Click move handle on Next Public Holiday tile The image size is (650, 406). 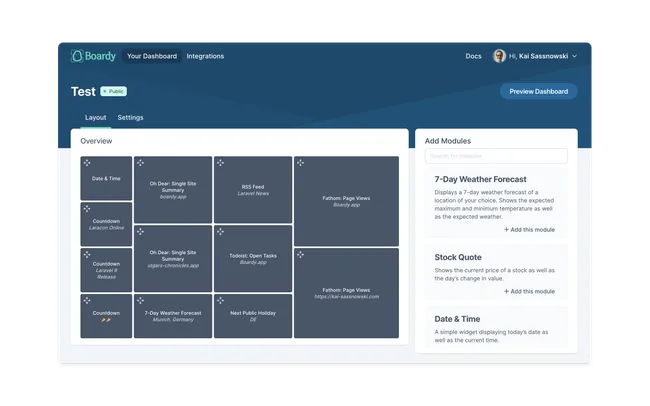(221, 300)
